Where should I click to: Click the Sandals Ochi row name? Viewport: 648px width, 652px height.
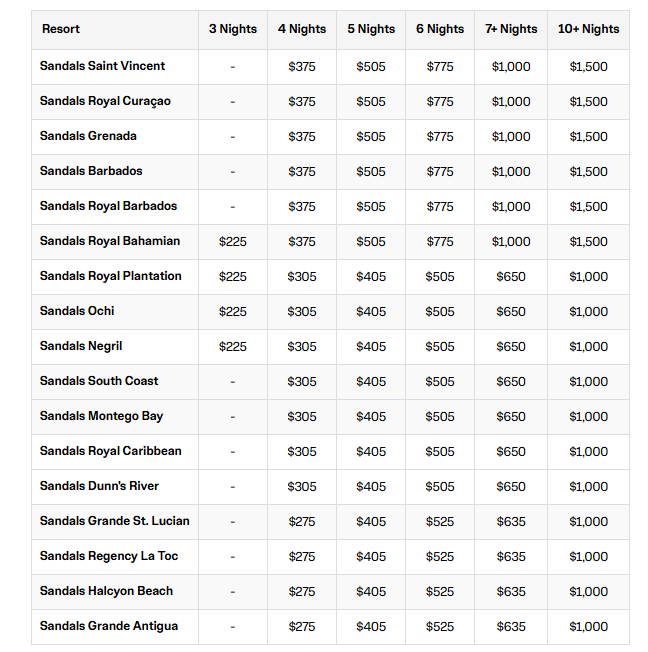point(77,311)
